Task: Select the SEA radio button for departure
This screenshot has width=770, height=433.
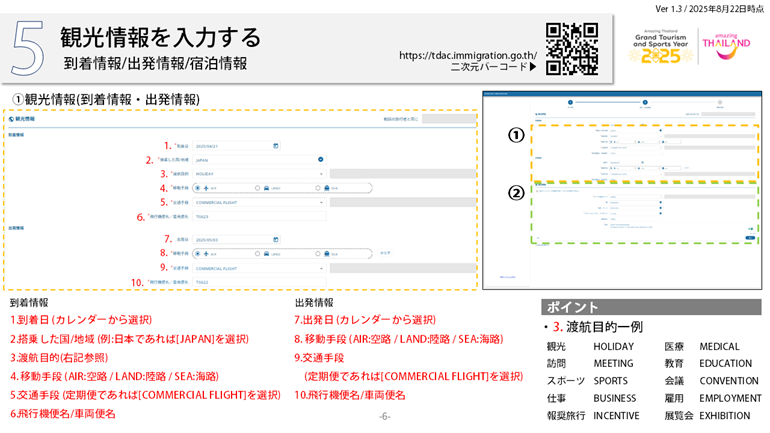Action: coord(318,254)
